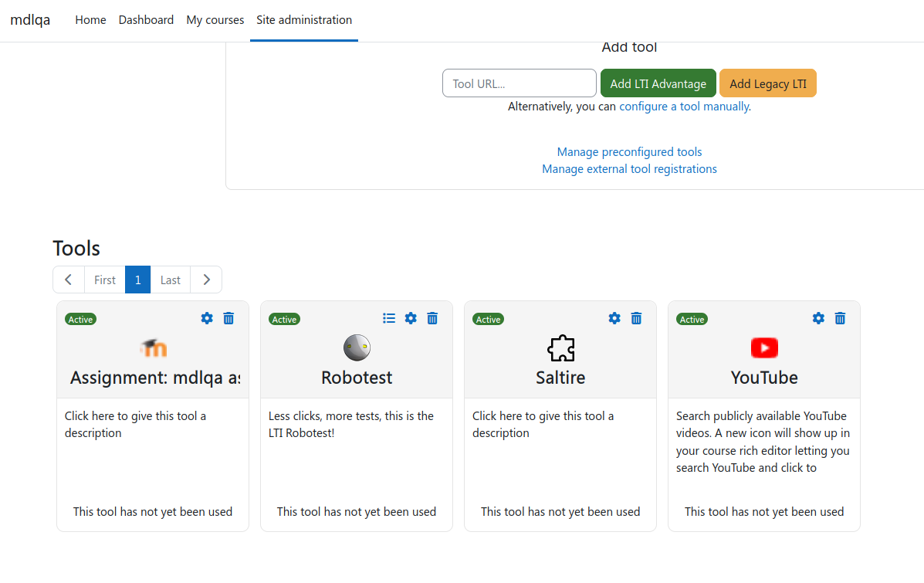This screenshot has width=924, height=583.
Task: Open the Home menu item
Action: (91, 20)
